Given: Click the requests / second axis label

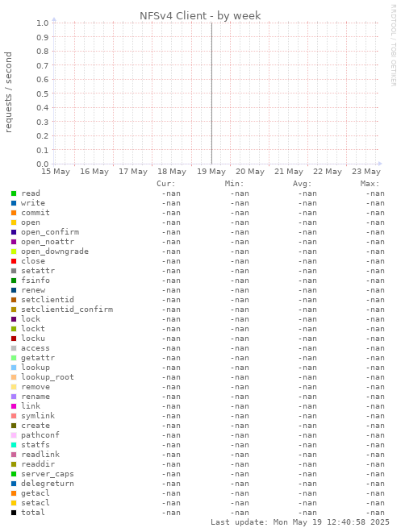Looking at the screenshot, I should 8,92.
